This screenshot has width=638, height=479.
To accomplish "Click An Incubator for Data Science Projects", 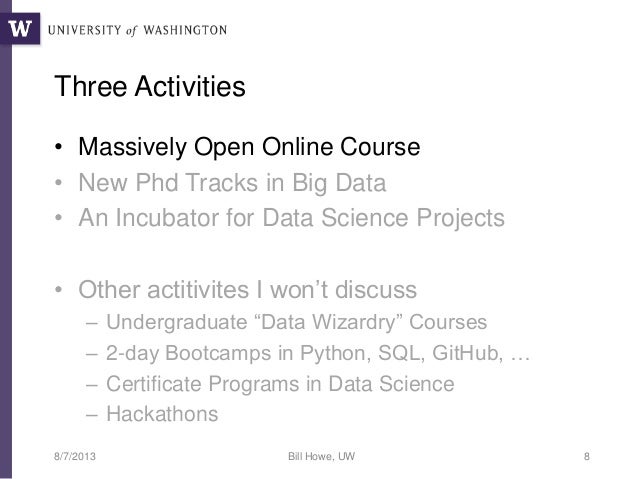I will [291, 218].
